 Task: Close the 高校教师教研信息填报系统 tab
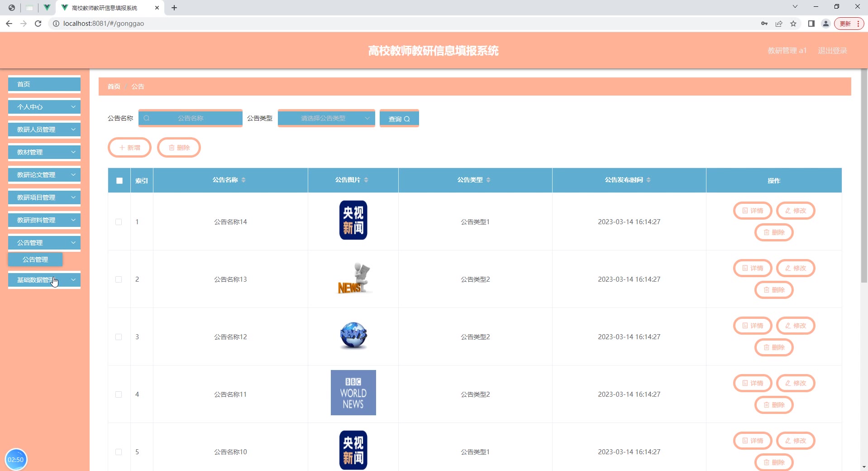[x=157, y=8]
